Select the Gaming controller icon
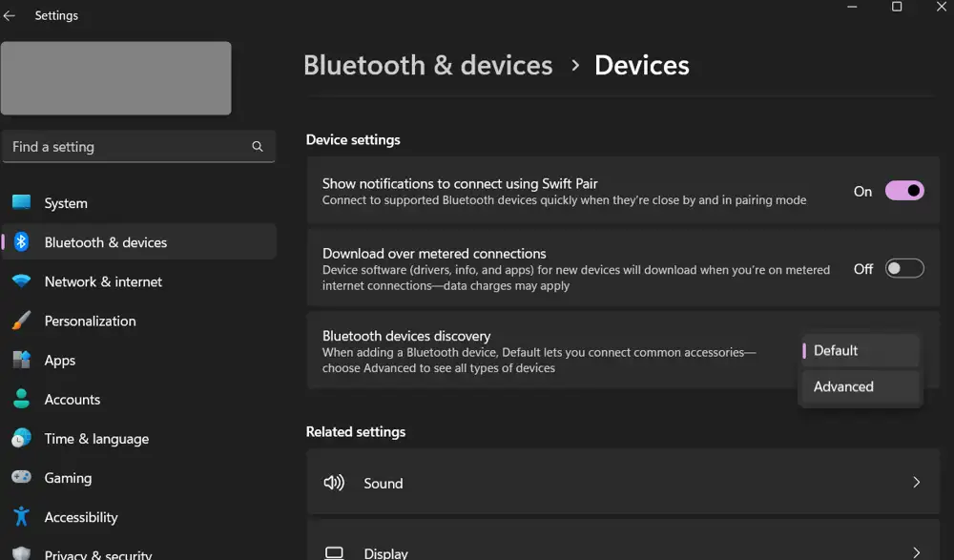Screen dimensions: 954x560 coord(21,478)
